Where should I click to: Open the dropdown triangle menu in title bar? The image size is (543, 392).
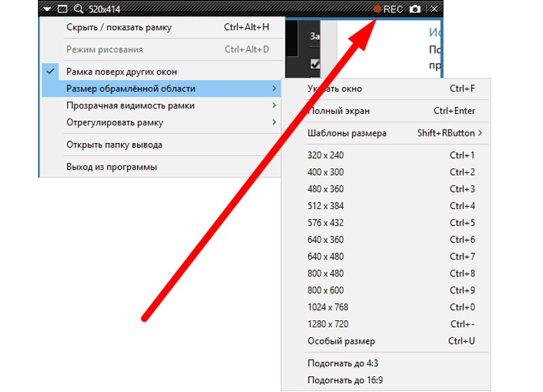click(47, 9)
